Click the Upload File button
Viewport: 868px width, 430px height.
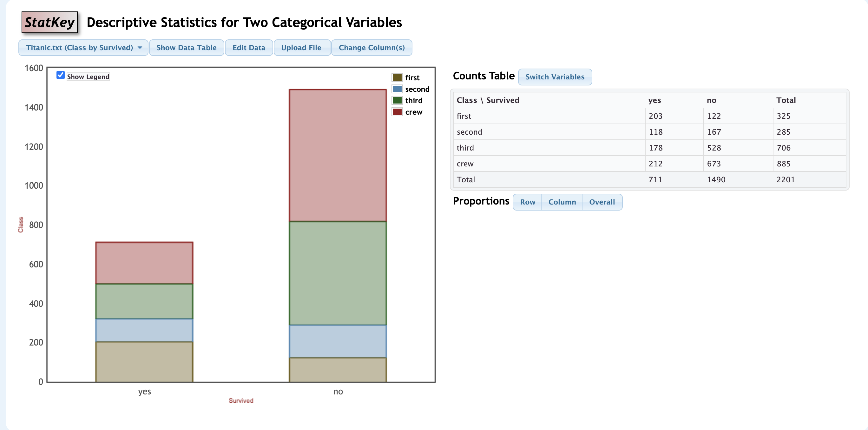pos(301,48)
